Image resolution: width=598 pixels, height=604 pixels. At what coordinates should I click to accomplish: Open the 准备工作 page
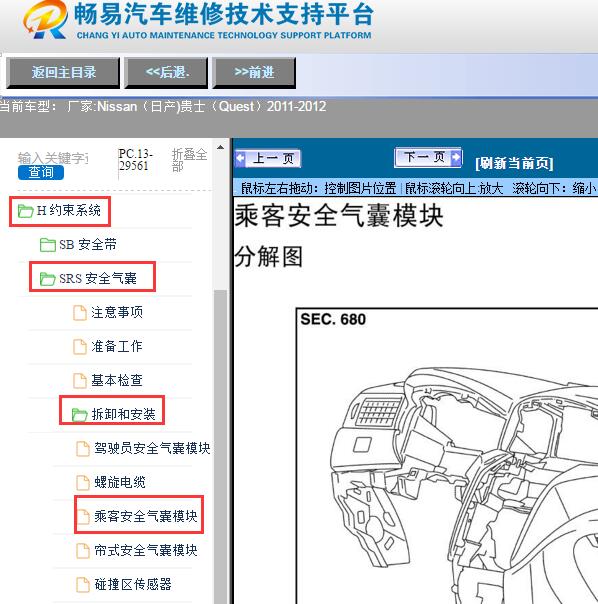117,346
